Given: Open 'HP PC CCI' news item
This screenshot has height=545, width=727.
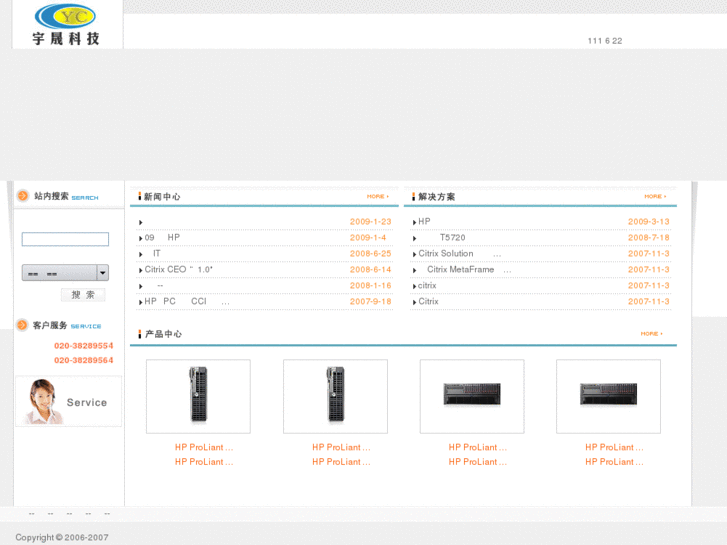Looking at the screenshot, I should coord(187,301).
